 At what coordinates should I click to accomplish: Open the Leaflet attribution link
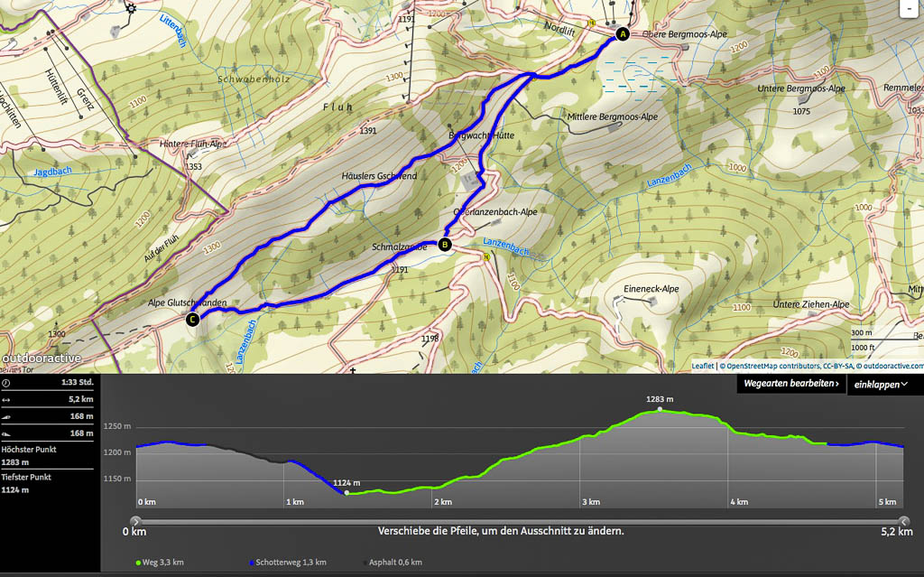[704, 366]
